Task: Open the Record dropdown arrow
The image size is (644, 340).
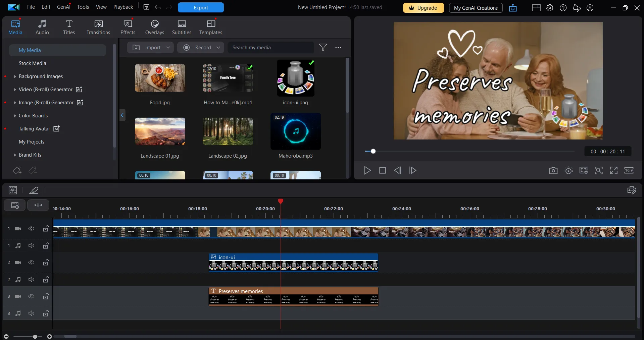Action: (218, 48)
